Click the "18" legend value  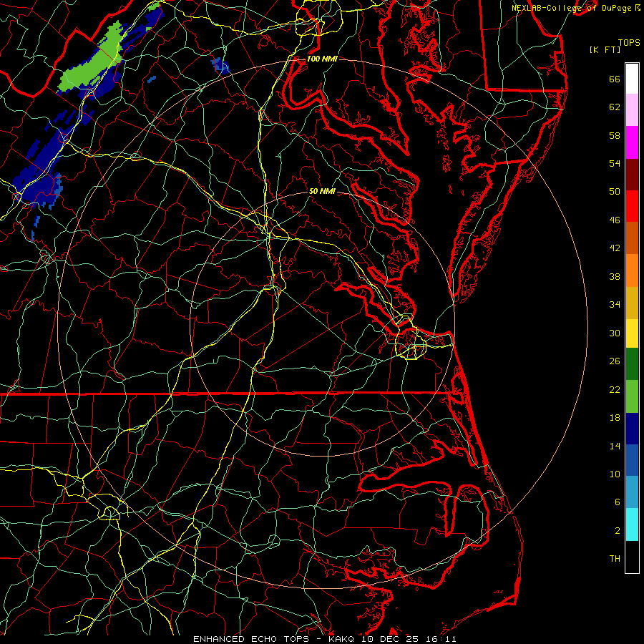(615, 418)
